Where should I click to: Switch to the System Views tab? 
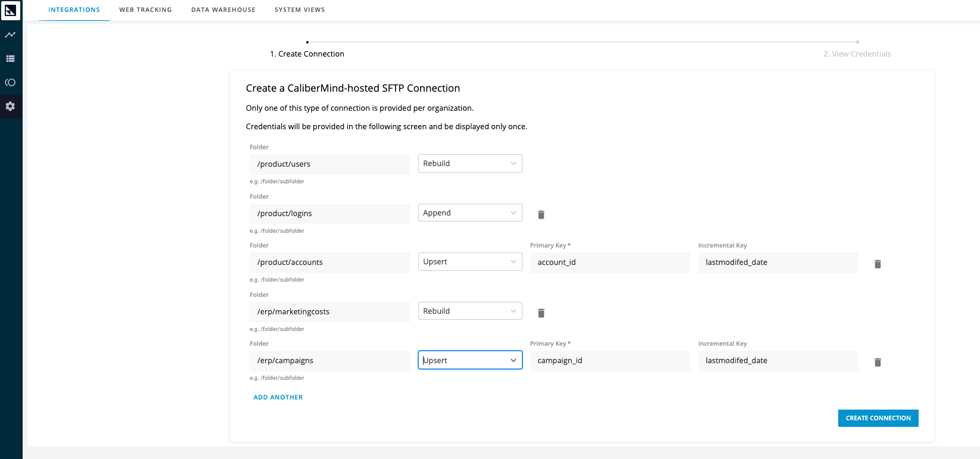[300, 10]
